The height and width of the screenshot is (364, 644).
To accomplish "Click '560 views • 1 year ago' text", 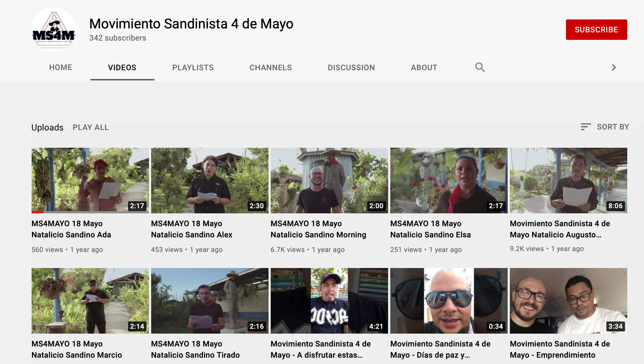I will point(67,250).
